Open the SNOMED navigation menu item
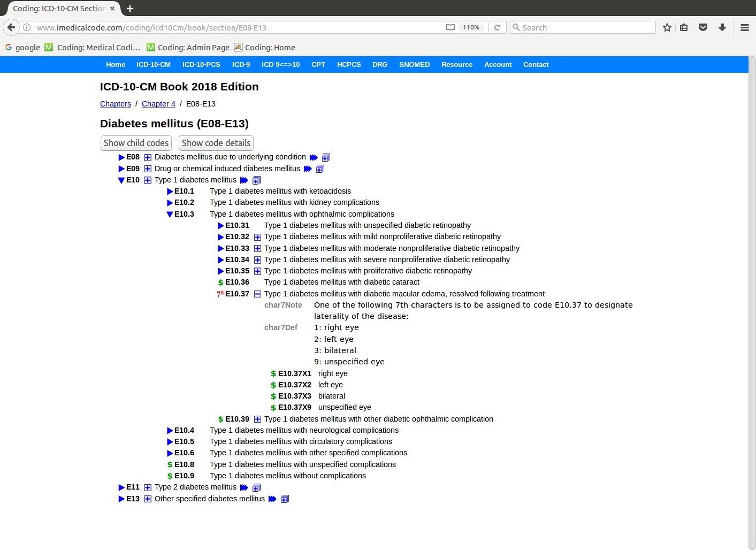This screenshot has height=550, width=756. click(x=414, y=64)
